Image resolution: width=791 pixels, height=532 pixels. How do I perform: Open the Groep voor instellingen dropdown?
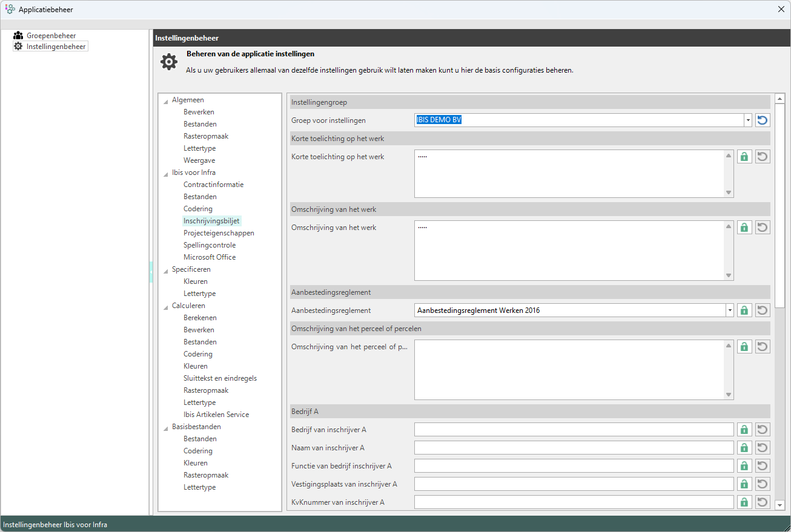coord(748,120)
